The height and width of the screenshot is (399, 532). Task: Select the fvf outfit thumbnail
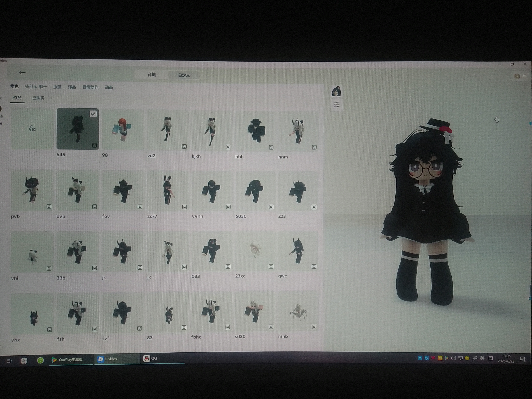point(123,312)
